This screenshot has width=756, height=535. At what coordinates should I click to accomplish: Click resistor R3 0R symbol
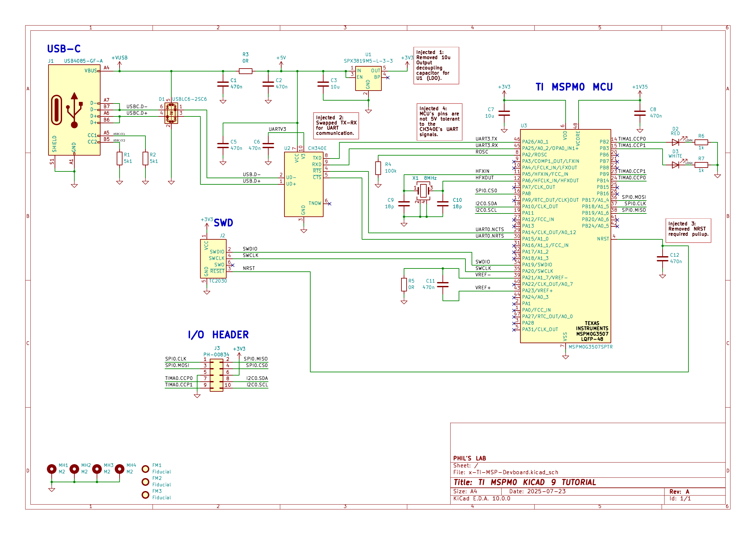click(x=246, y=71)
